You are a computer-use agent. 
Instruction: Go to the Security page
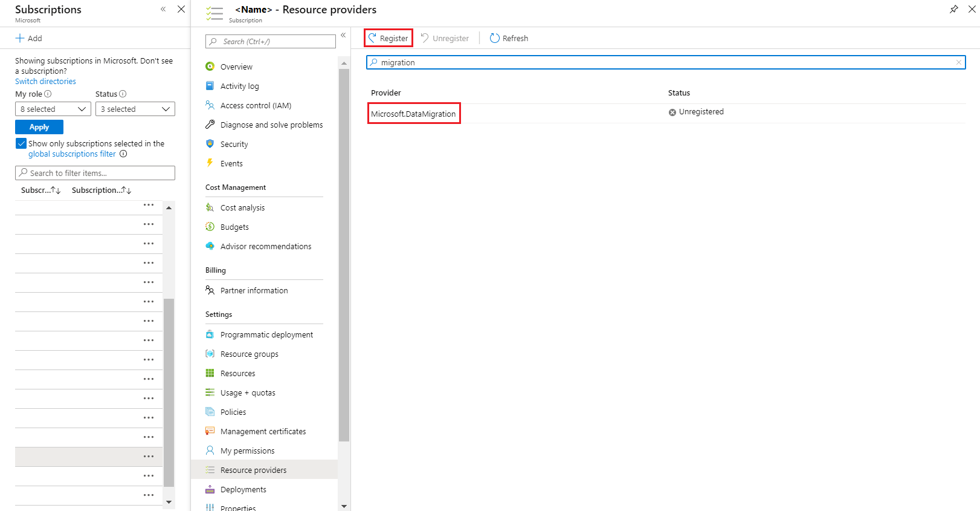(x=234, y=144)
